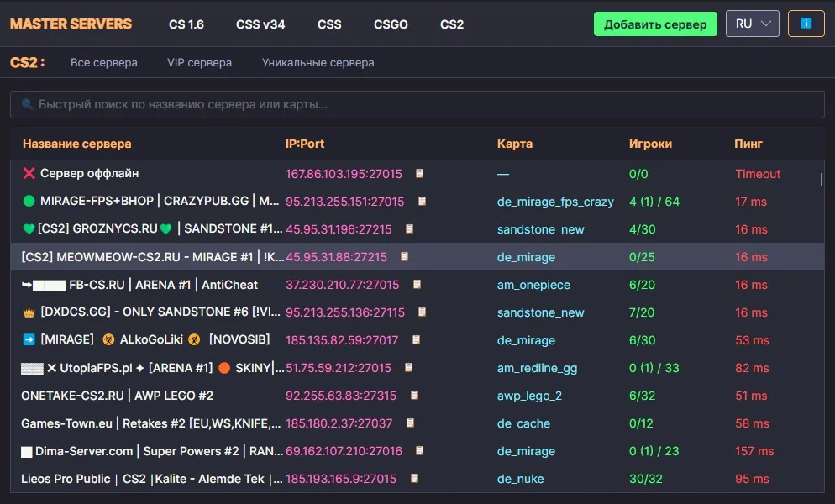Click the 30/32 players count
835x504 pixels.
pos(646,479)
